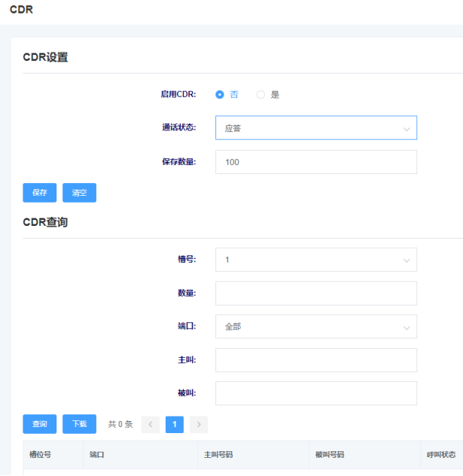Select page 1 in pagination
Image resolution: width=463 pixels, height=476 pixels.
click(x=175, y=424)
